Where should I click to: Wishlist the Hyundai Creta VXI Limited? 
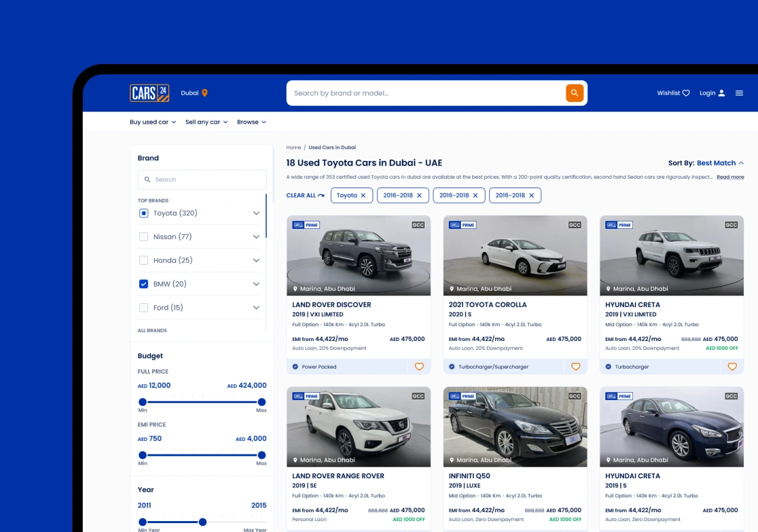732,366
